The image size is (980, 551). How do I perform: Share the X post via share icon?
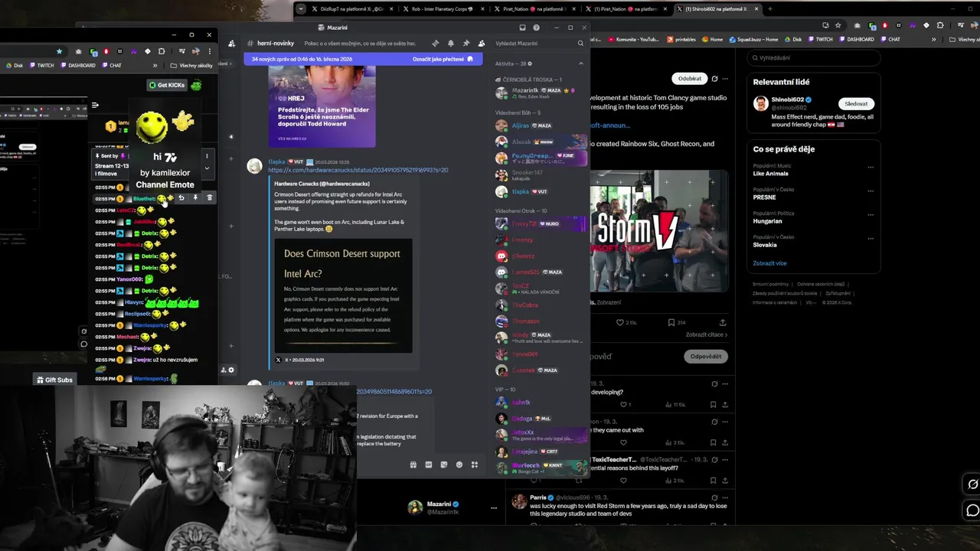(x=723, y=322)
